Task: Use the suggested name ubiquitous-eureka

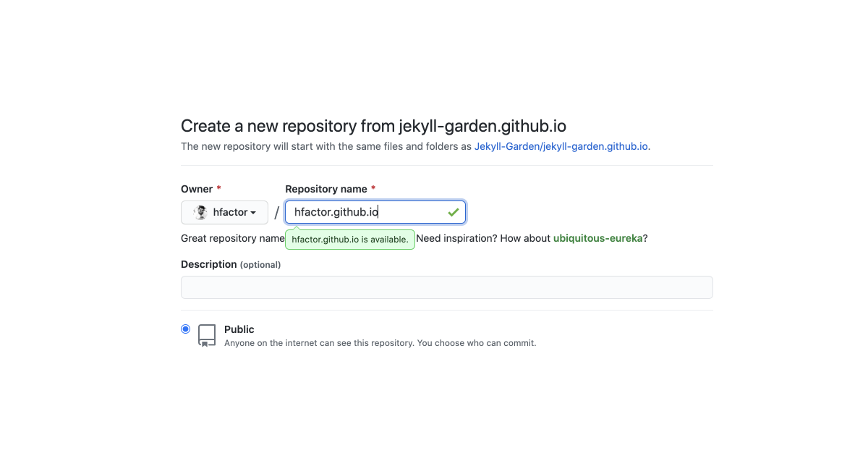Action: coord(597,238)
